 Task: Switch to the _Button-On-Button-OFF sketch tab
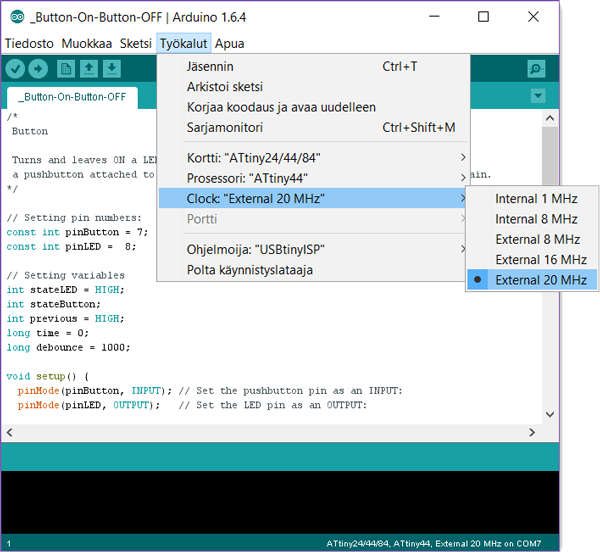point(72,97)
